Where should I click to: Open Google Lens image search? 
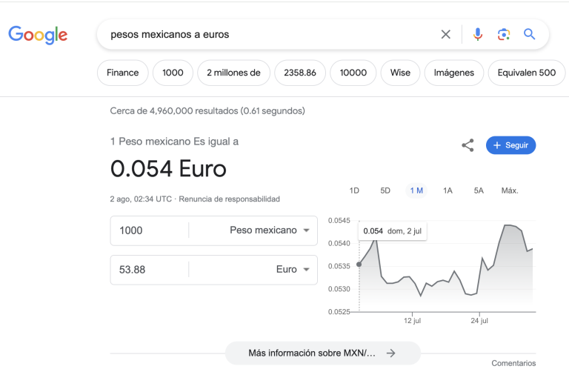tap(504, 34)
